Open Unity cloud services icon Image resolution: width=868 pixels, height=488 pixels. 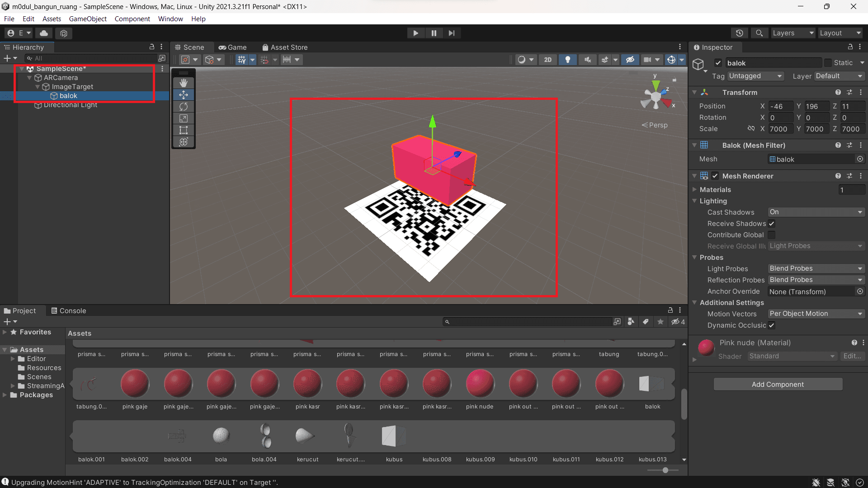coord(44,33)
